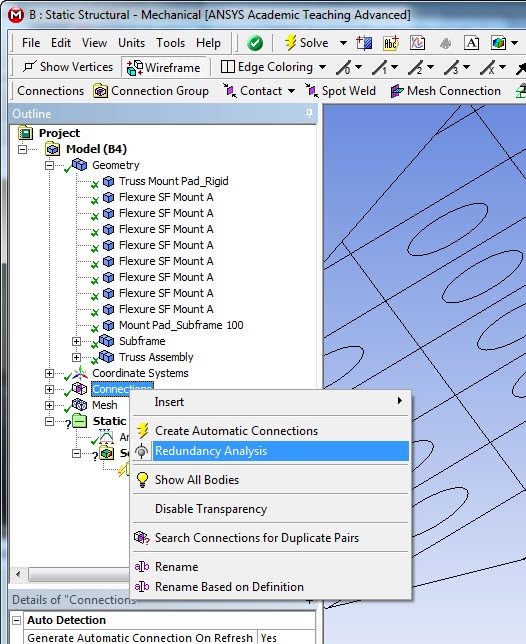Click the Solution node icon
The image size is (526, 644).
point(107,453)
